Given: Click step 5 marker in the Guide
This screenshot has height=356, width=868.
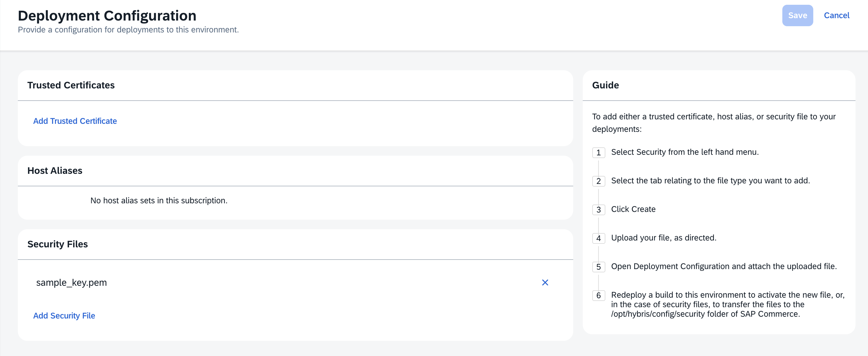Looking at the screenshot, I should point(598,267).
